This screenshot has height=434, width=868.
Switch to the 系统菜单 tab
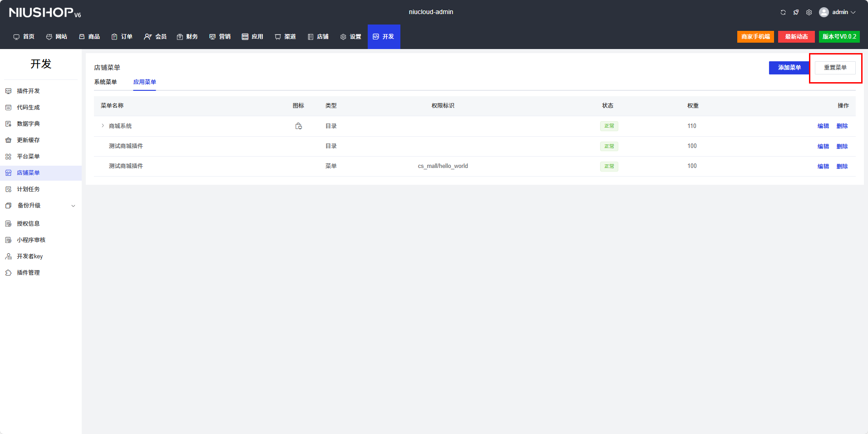(105, 82)
